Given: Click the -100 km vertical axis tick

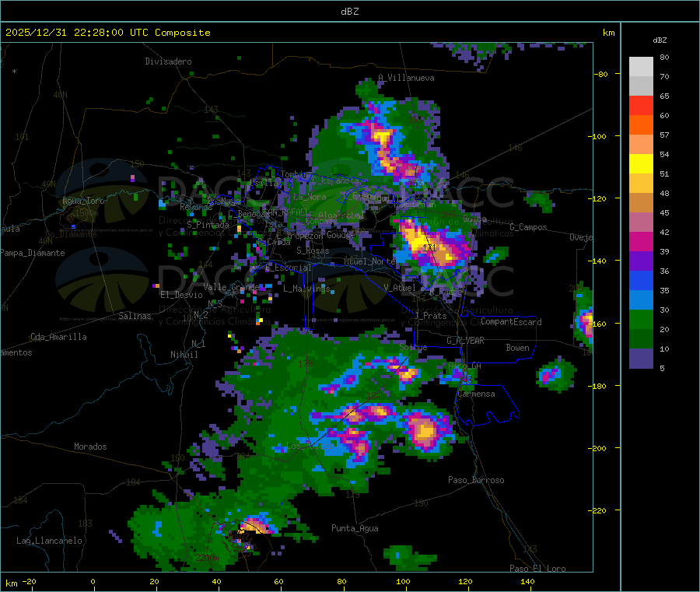Looking at the screenshot, I should tap(597, 136).
